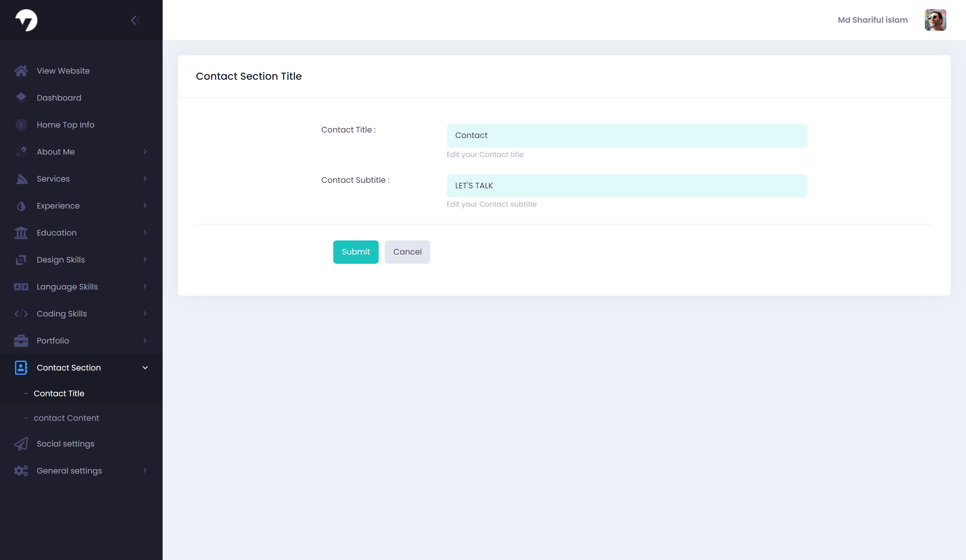966x560 pixels.
Task: Open the contact Content submenu item
Action: 66,418
